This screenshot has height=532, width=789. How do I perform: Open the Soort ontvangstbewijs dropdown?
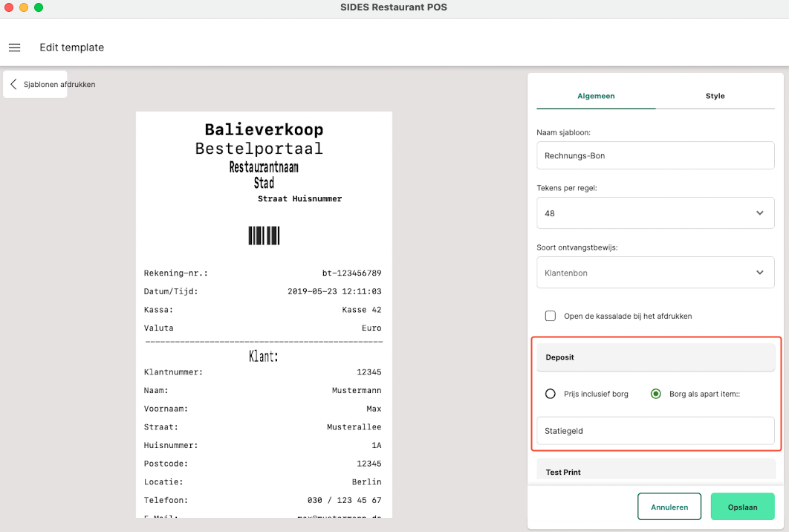tap(655, 273)
